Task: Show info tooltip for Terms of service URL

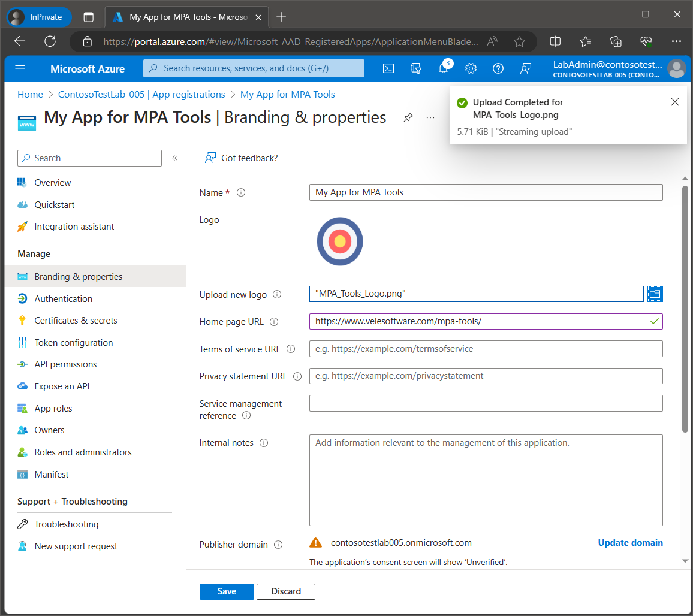Action: coord(291,349)
